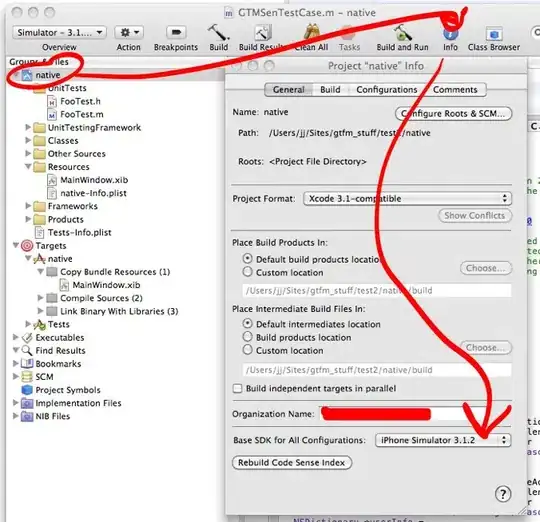Image resolution: width=540 pixels, height=522 pixels.
Task: Open the Class Browser from the toolbar
Action: [494, 34]
